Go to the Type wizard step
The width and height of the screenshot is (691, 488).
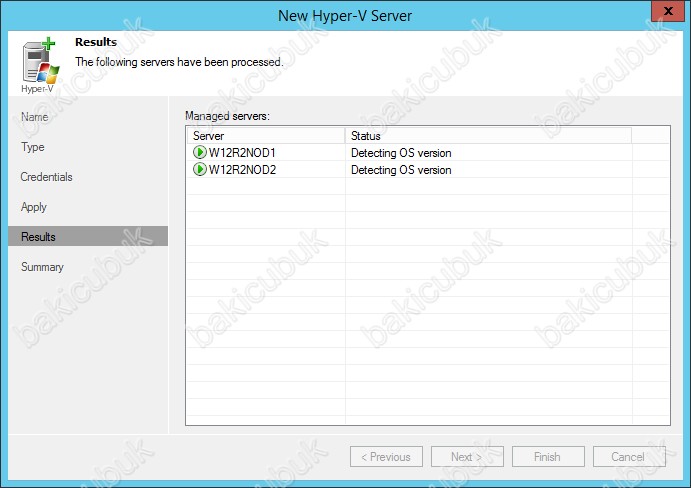tap(33, 147)
